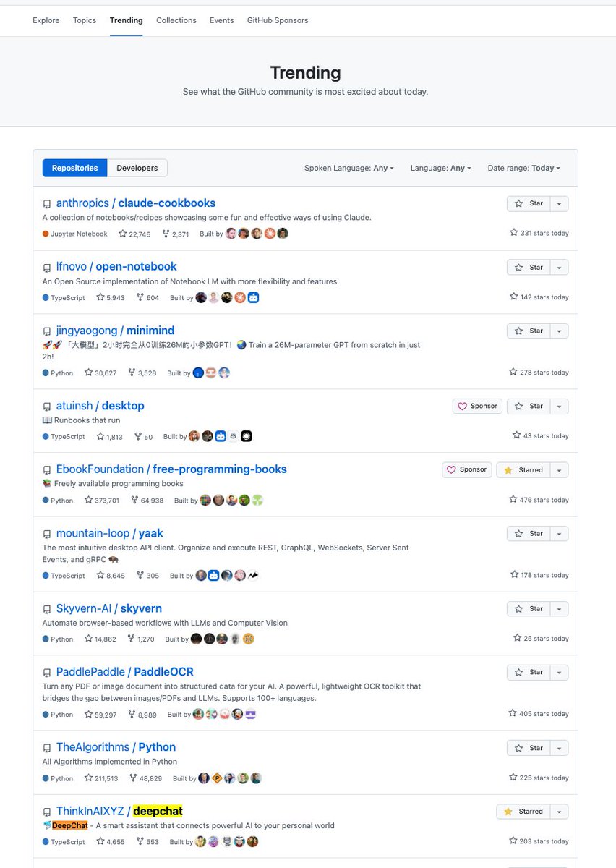The image size is (616, 868).
Task: Expand star list dropdown for claude-cookbooks
Action: pos(560,203)
